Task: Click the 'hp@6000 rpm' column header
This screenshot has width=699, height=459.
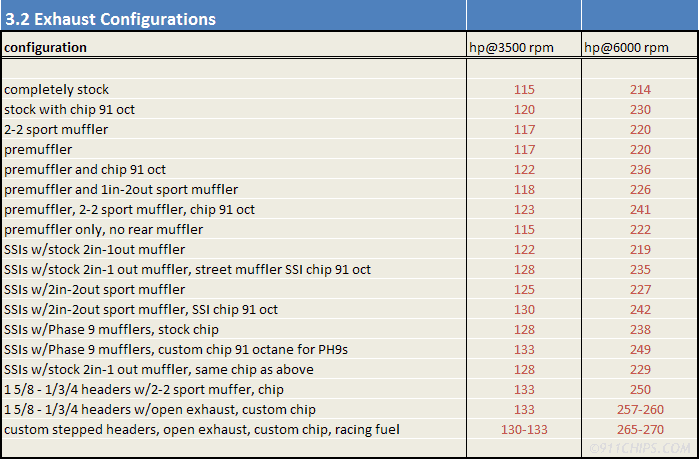Action: click(626, 47)
